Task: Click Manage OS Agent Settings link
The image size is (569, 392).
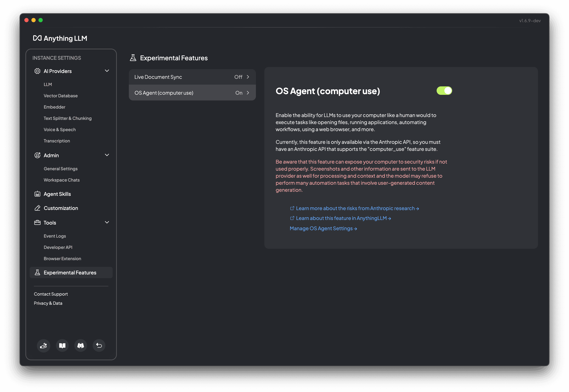Action: tap(323, 228)
